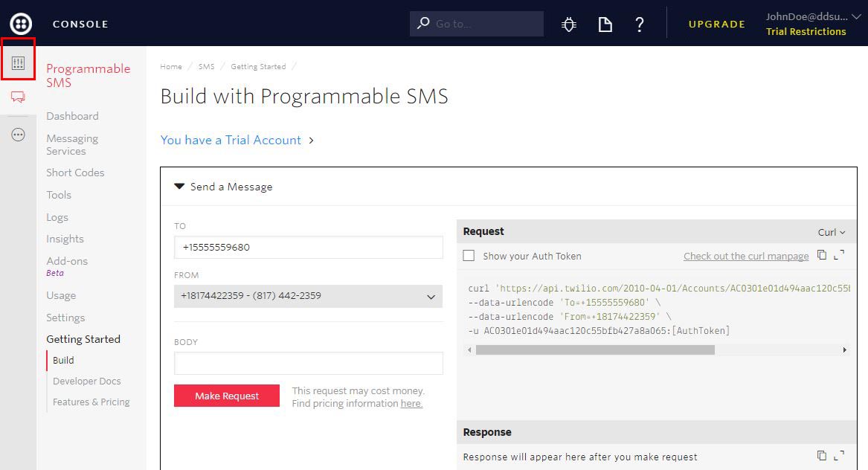Image resolution: width=868 pixels, height=470 pixels.
Task: Open the You have a Trial Account link
Action: click(x=231, y=140)
